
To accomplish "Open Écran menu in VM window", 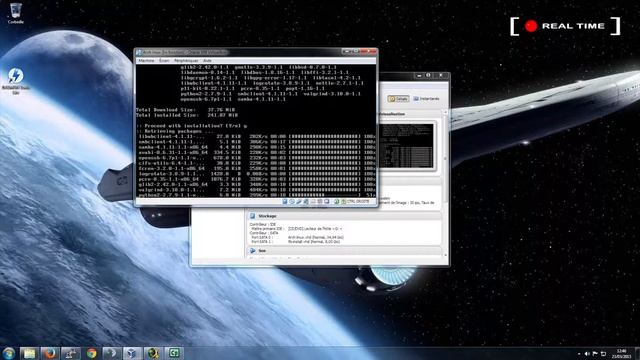I will pyautogui.click(x=164, y=60).
